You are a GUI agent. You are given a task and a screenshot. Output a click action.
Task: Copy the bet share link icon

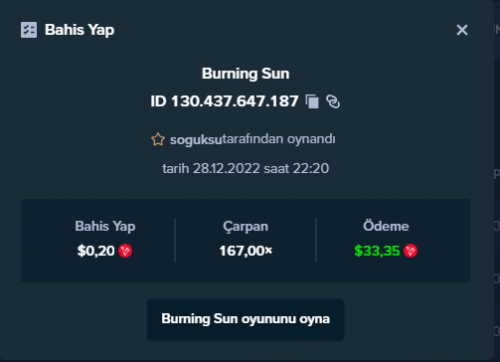(x=333, y=101)
